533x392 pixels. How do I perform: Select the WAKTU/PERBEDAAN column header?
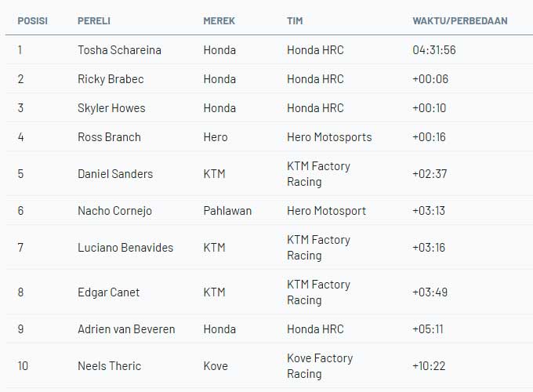click(x=459, y=20)
